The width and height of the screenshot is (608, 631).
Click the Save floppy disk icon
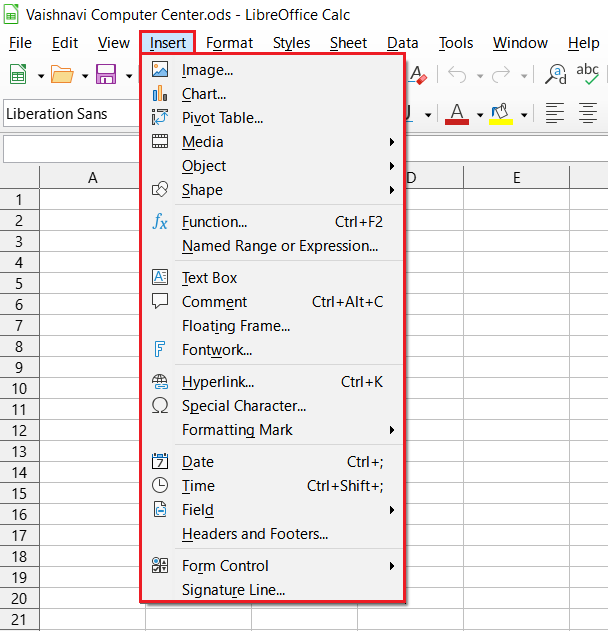106,74
